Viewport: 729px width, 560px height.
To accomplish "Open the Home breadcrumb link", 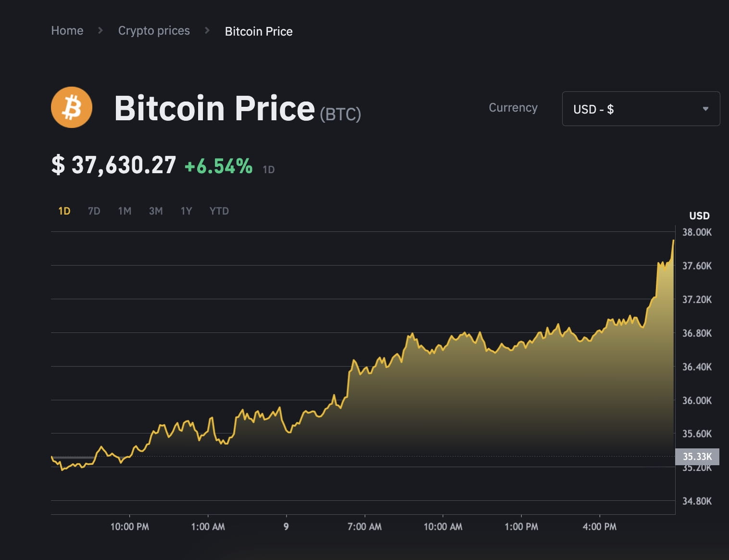I will pos(67,30).
